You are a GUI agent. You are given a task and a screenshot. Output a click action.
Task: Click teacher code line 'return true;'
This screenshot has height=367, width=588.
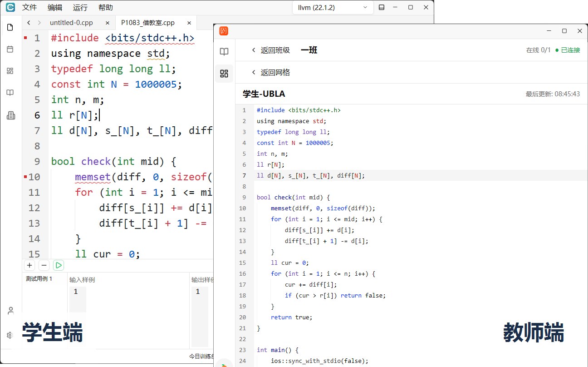[x=292, y=317]
